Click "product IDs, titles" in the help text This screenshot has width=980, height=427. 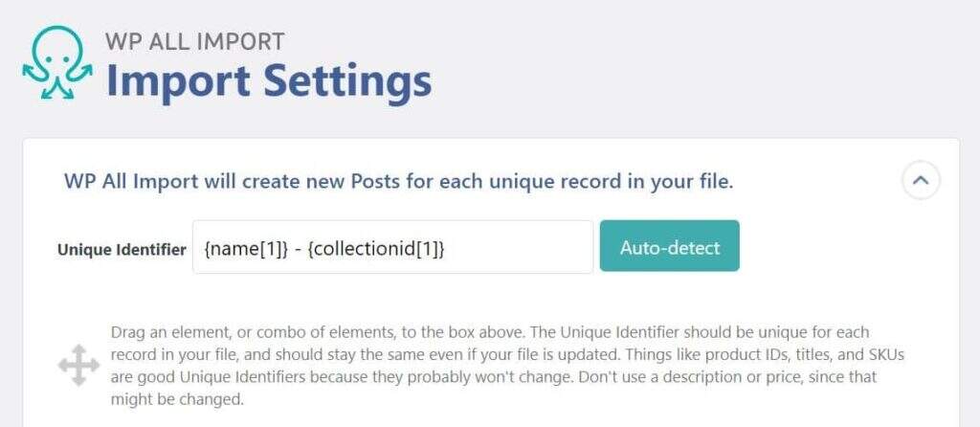pyautogui.click(x=762, y=354)
